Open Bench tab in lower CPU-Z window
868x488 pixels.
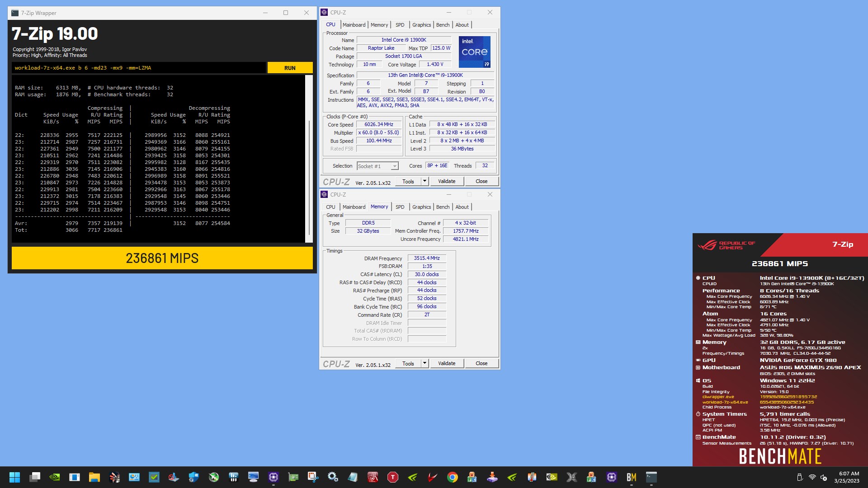(443, 207)
